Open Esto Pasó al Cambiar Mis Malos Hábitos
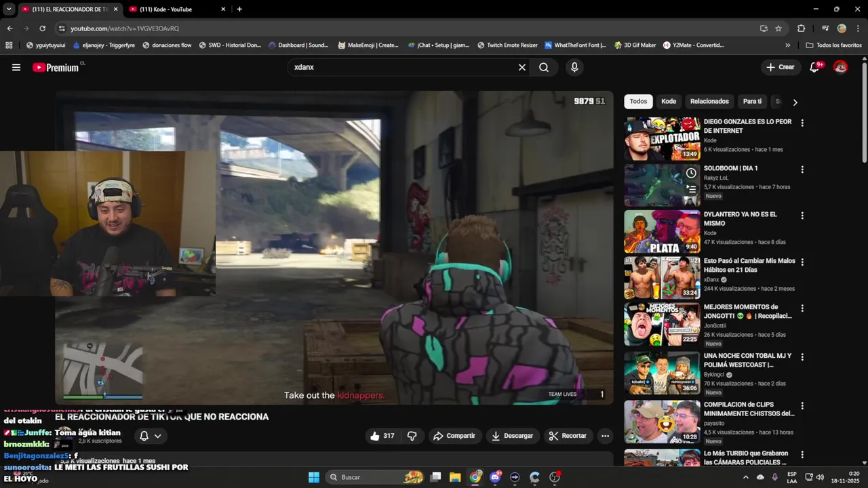868x488 pixels. tap(749, 265)
